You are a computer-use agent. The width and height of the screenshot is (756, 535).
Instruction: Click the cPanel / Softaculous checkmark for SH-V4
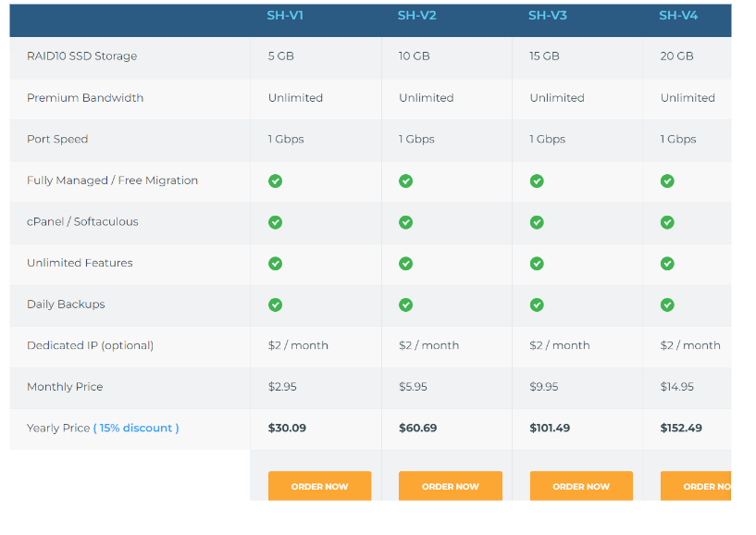click(x=667, y=222)
